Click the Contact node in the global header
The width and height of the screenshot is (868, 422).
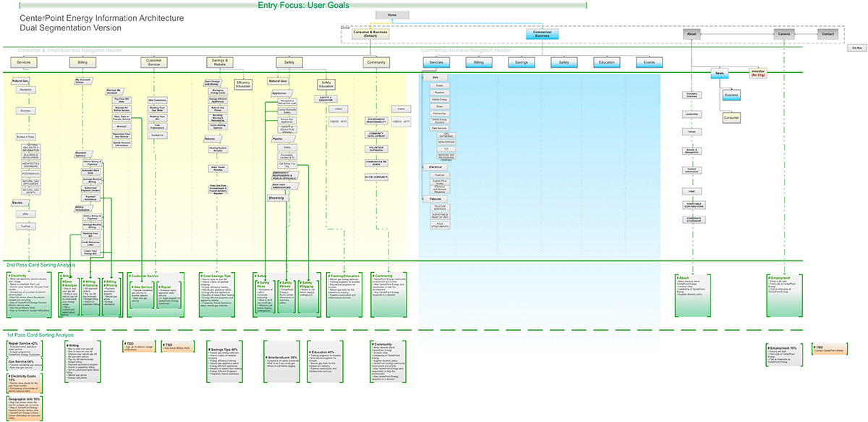828,33
